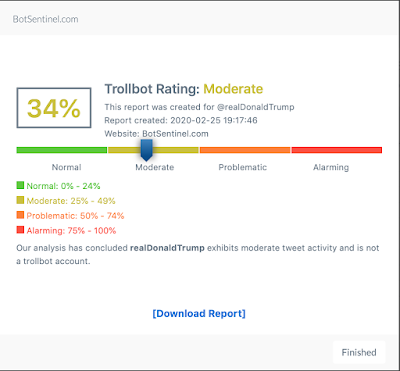Select the 34% score box
This screenshot has height=371, width=400.
[54, 108]
